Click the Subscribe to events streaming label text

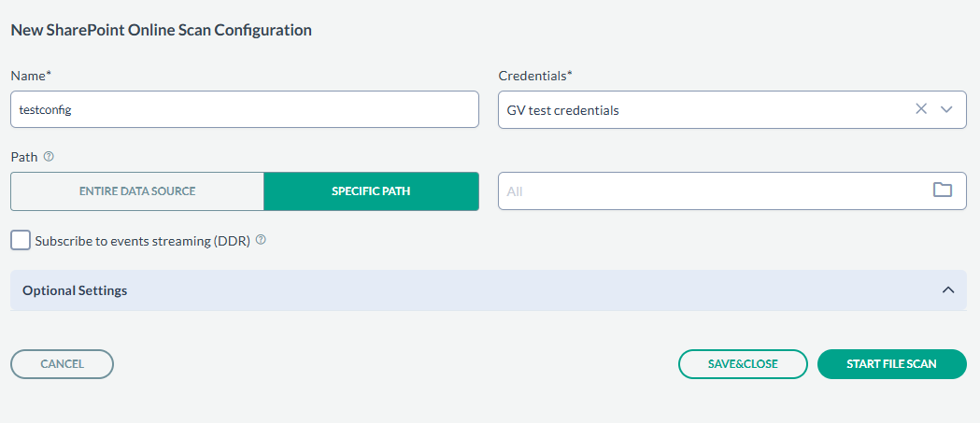click(x=143, y=241)
